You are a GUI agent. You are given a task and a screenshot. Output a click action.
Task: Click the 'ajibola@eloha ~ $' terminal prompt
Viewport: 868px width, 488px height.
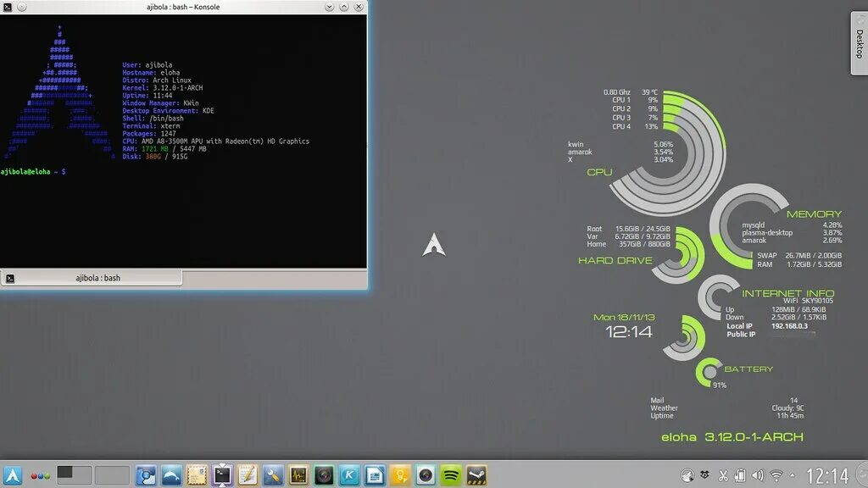33,172
